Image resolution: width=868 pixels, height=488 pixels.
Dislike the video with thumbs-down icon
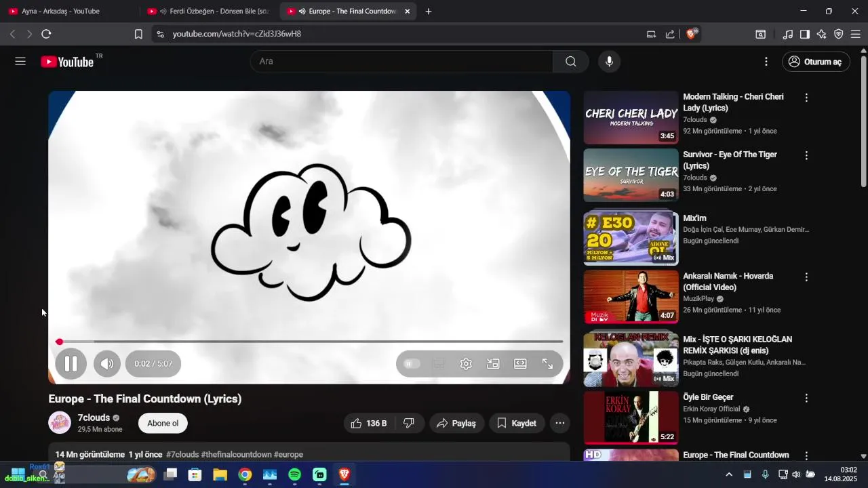click(x=409, y=424)
